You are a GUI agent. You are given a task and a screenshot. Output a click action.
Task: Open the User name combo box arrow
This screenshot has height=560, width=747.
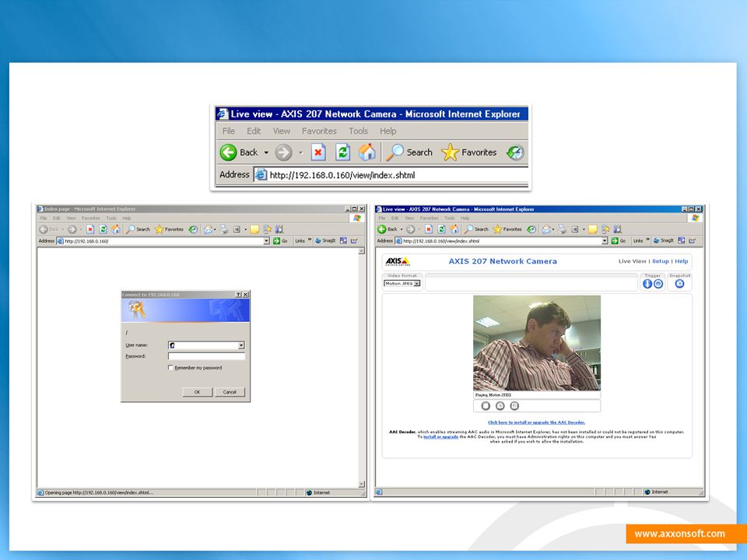click(241, 345)
